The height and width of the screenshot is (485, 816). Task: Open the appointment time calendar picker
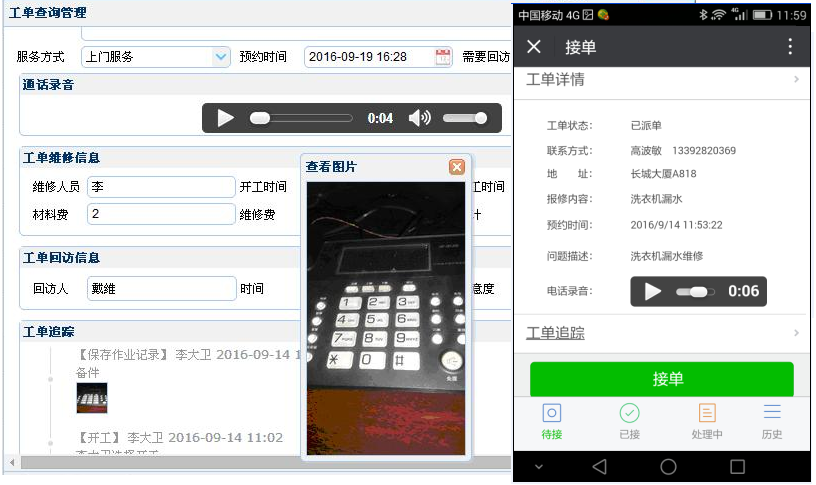point(443,57)
